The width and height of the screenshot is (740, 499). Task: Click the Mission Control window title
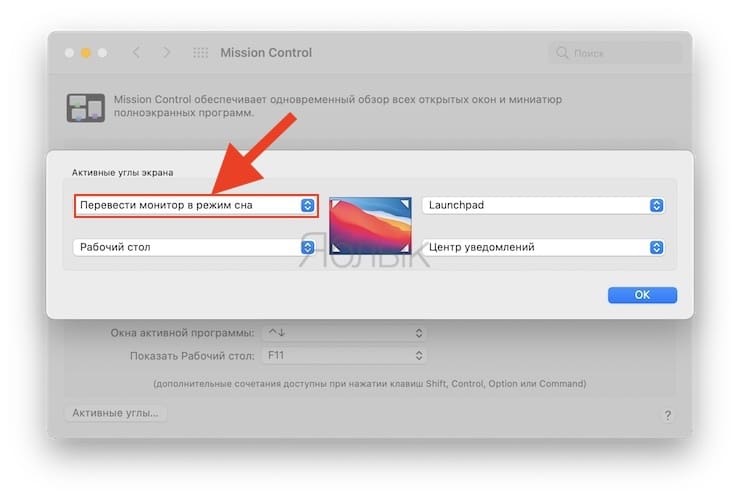266,52
